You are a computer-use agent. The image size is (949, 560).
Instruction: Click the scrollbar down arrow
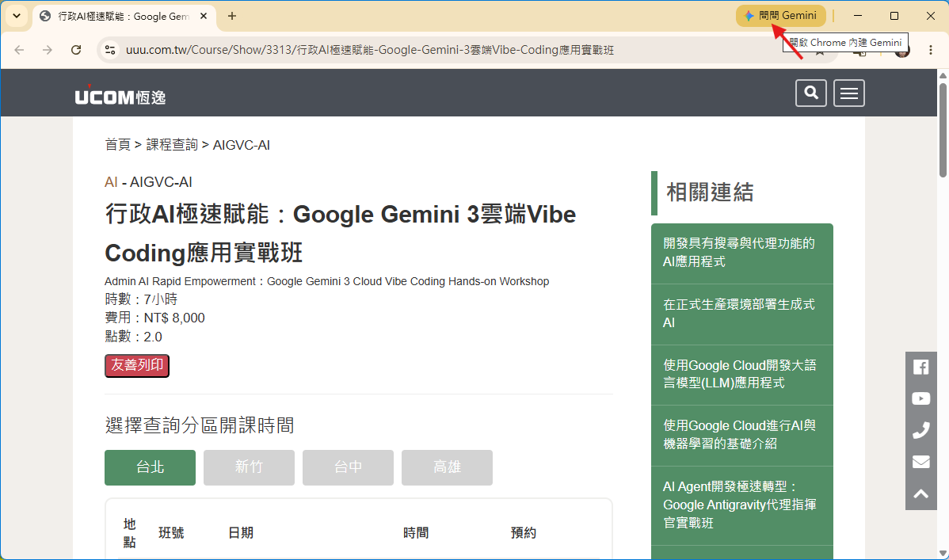943,554
